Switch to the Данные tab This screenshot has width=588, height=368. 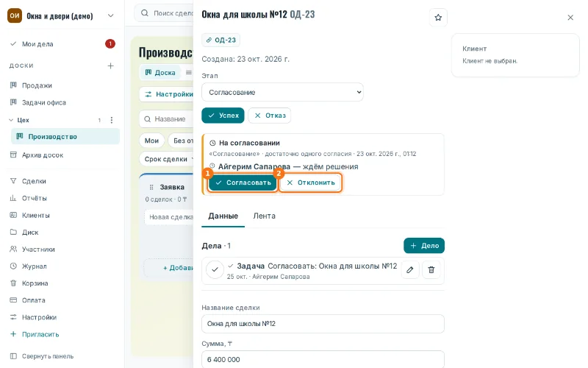coord(223,216)
